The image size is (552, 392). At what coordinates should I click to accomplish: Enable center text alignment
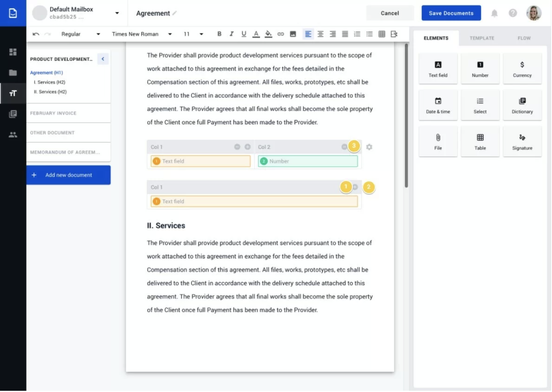tap(320, 34)
